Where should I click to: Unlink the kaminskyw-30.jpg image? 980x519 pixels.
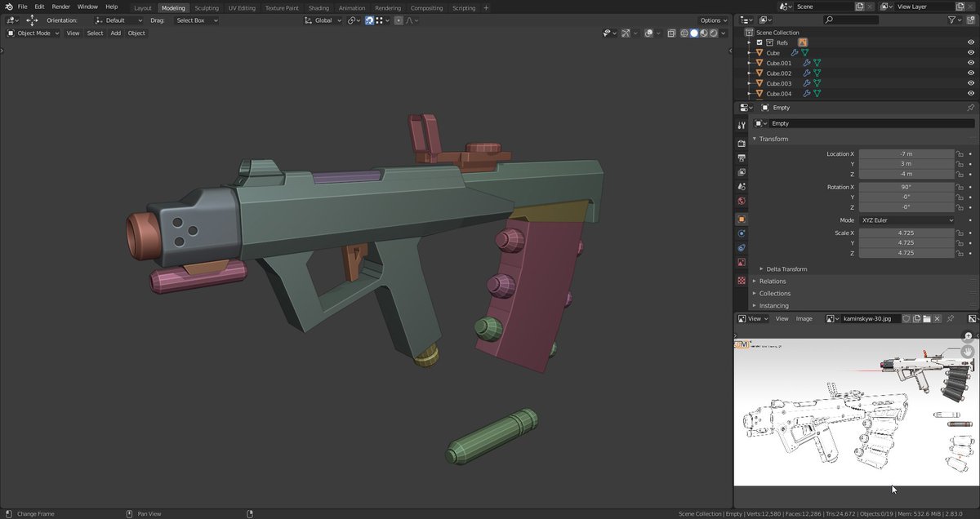pos(938,318)
